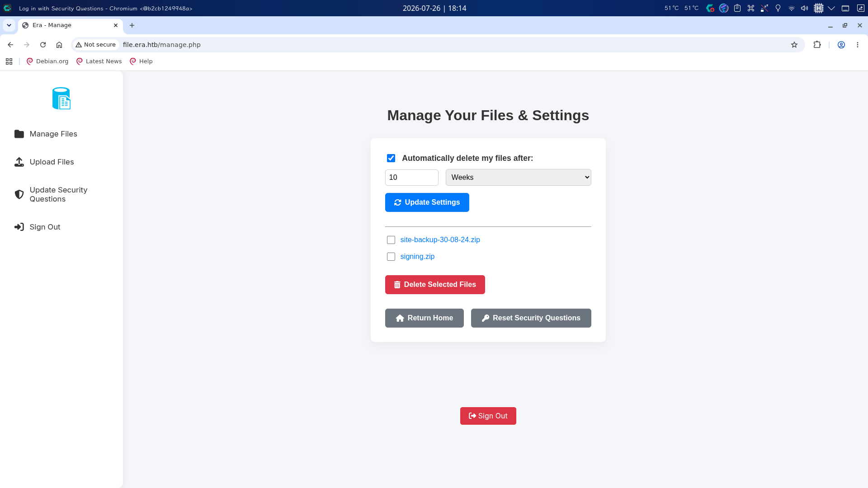
Task: Click the Era file storage logo icon
Action: pyautogui.click(x=61, y=99)
